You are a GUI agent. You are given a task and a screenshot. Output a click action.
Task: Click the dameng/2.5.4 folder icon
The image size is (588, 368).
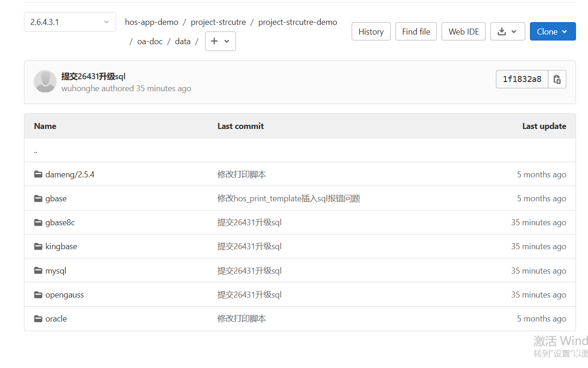pos(38,175)
